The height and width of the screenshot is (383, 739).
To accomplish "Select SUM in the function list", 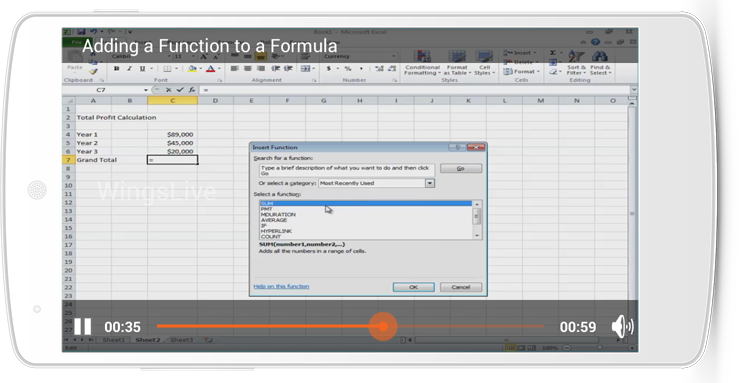I will coord(365,203).
